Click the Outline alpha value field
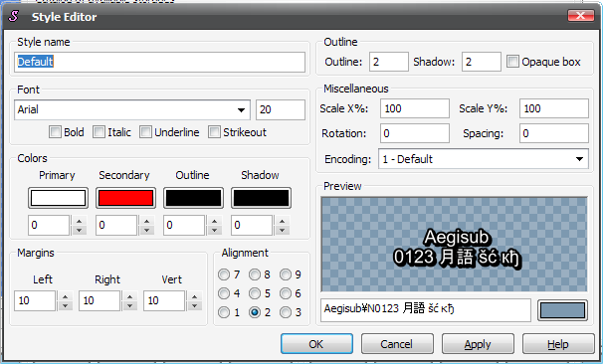 (184, 225)
